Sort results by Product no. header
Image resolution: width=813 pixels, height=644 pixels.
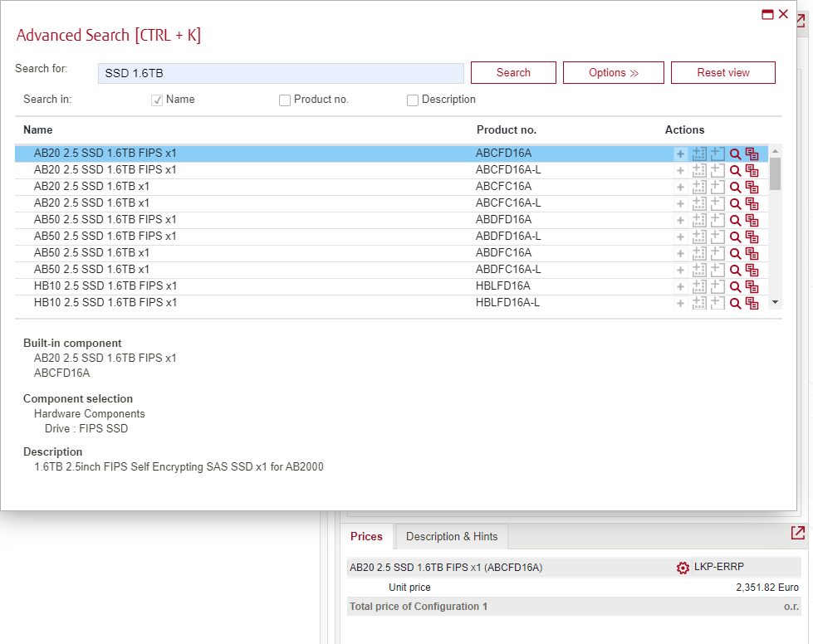click(507, 129)
